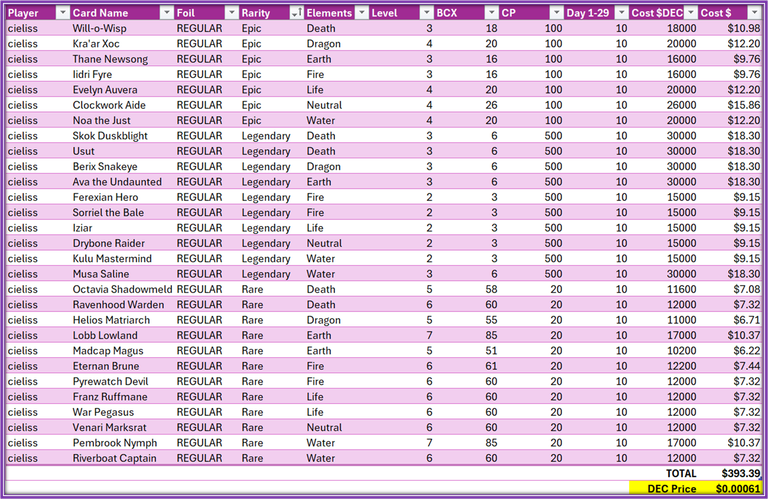Select the Iidri Fyre cell

tap(122, 74)
